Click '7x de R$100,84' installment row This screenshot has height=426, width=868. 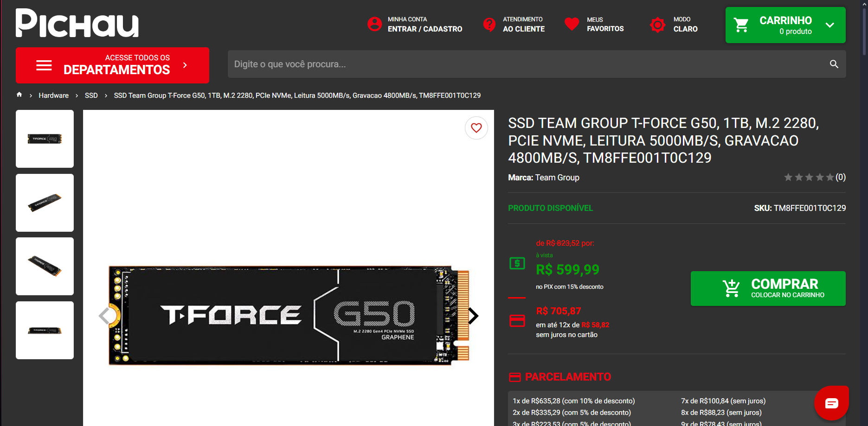tap(723, 401)
